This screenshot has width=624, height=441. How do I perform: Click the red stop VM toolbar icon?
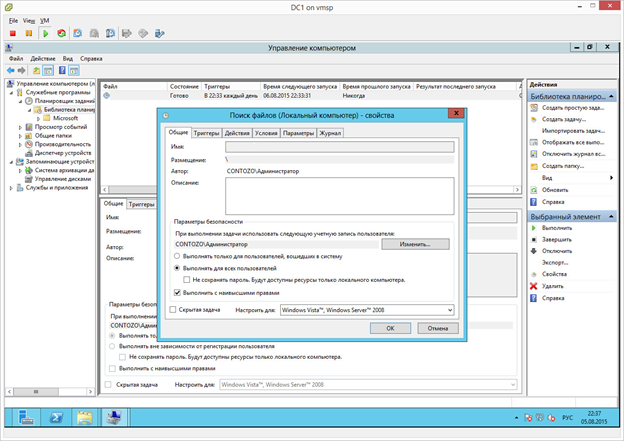[x=13, y=33]
